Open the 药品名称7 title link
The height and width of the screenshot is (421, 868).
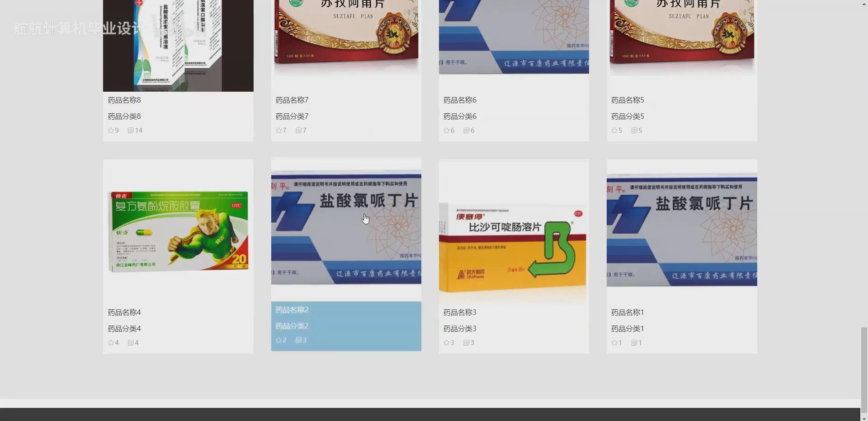pyautogui.click(x=292, y=100)
